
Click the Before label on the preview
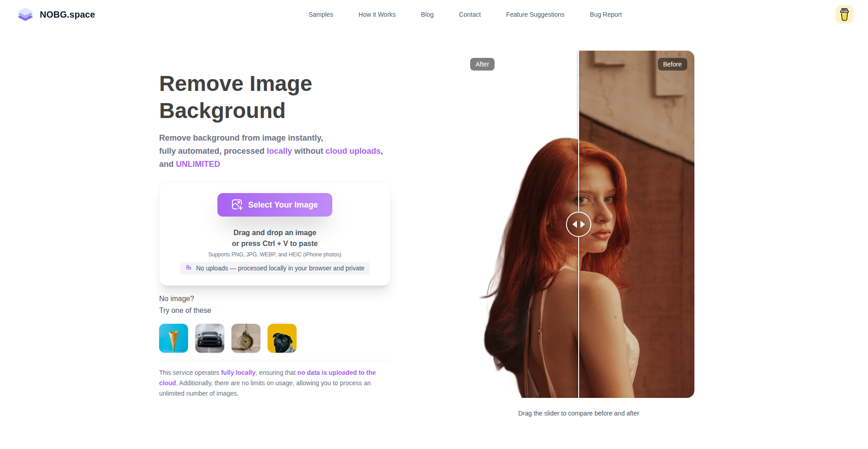point(672,64)
